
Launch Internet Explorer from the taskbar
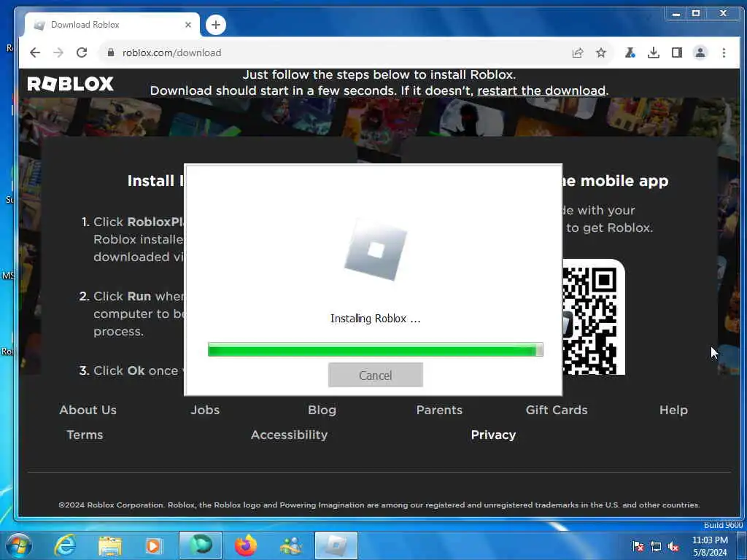(65, 545)
